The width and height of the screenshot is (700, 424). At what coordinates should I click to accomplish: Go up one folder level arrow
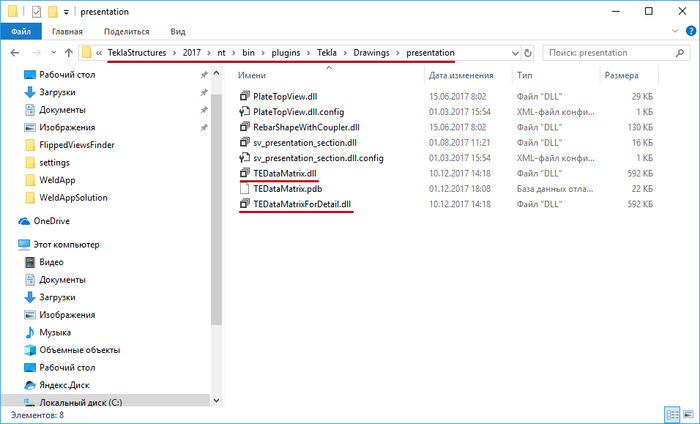point(68,53)
